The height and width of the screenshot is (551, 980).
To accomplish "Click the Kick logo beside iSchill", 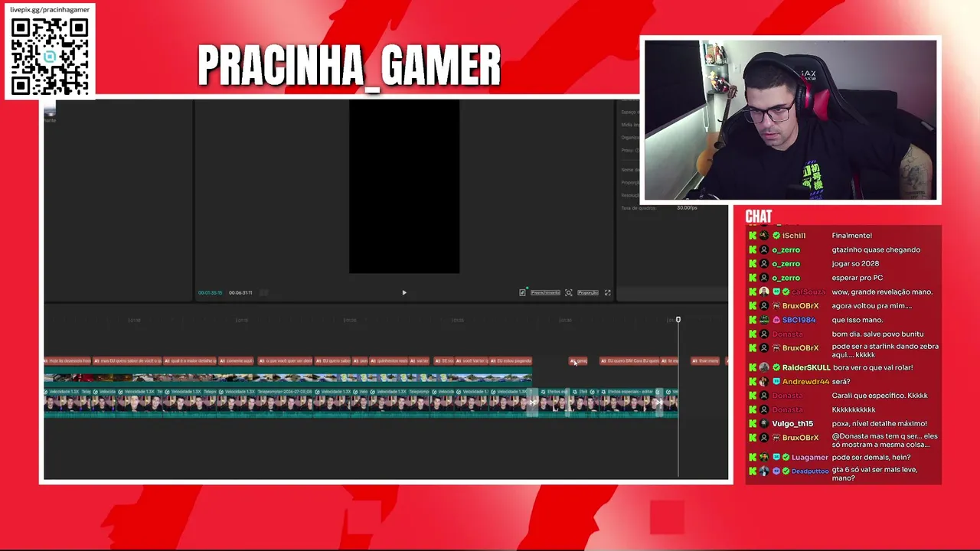I will pos(753,236).
